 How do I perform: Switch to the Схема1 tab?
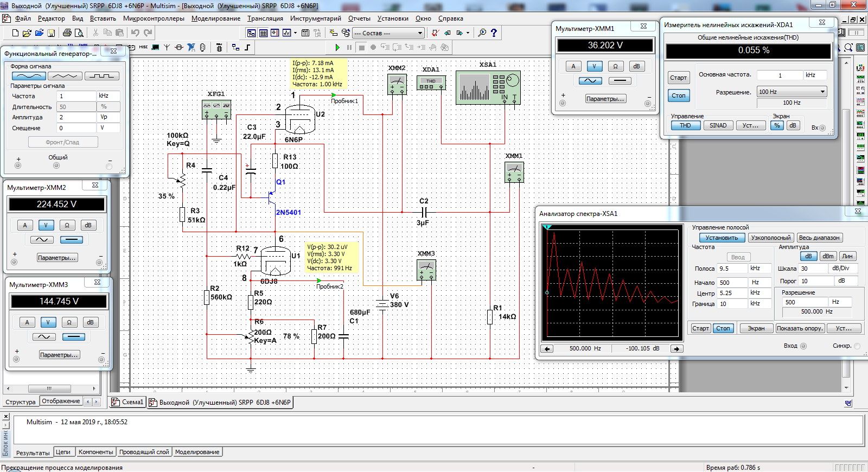pyautogui.click(x=128, y=402)
